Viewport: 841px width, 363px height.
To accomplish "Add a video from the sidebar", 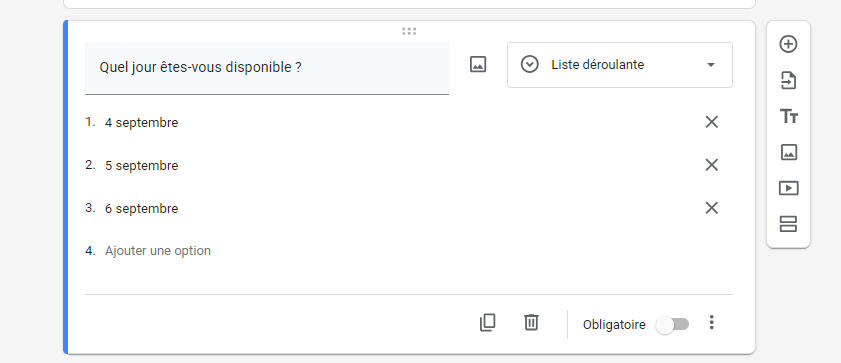I will tap(788, 188).
